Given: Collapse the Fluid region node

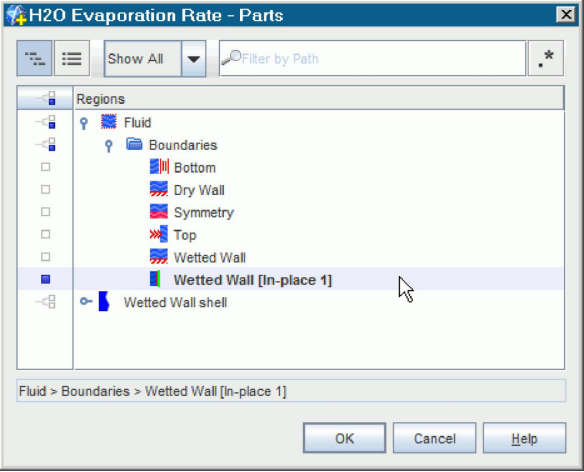Looking at the screenshot, I should 84,123.
